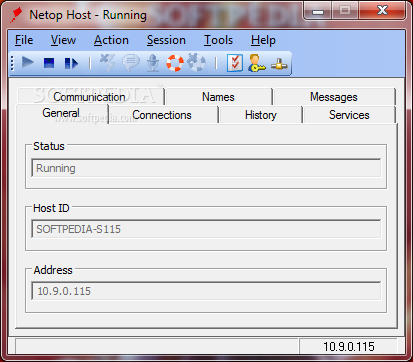Open the Tools menu
The width and height of the screenshot is (413, 362).
coord(218,40)
